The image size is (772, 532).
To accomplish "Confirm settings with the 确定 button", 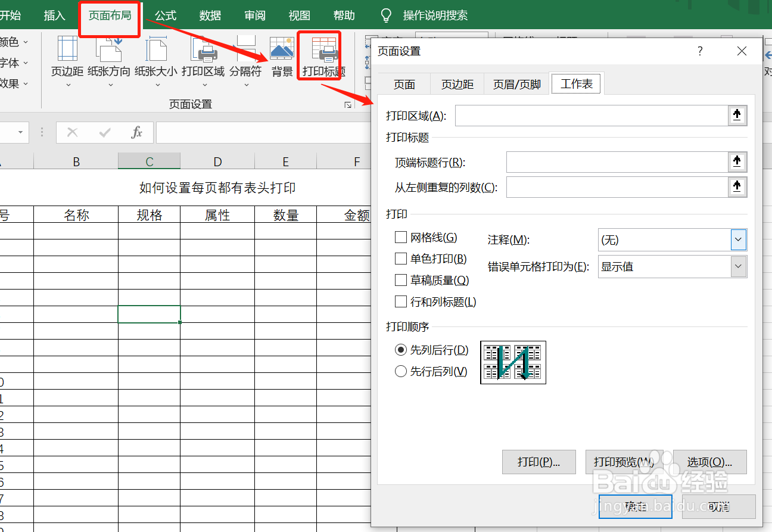I will tap(635, 506).
